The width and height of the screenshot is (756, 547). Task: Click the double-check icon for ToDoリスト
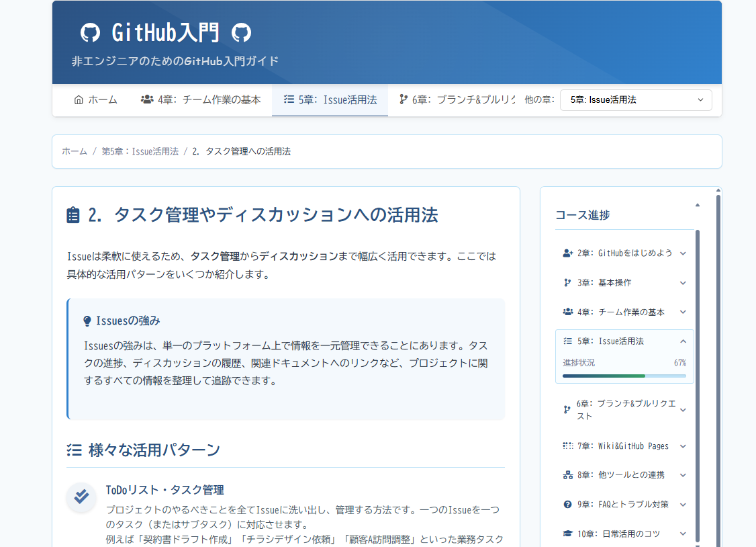coord(81,497)
